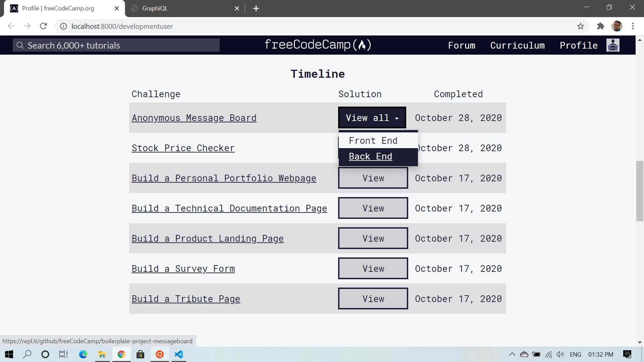The height and width of the screenshot is (362, 644).
Task: Launch Visual Studio Code from the taskbar
Action: (x=179, y=354)
